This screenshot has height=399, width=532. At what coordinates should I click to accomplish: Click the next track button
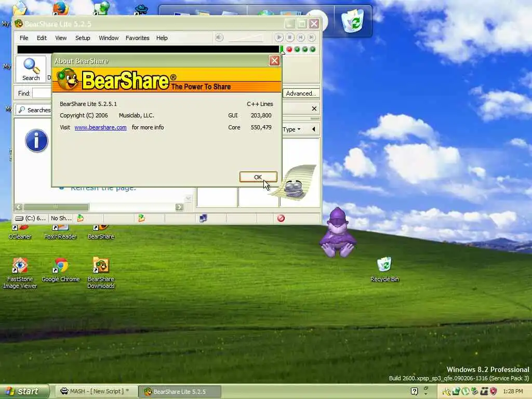point(312,37)
